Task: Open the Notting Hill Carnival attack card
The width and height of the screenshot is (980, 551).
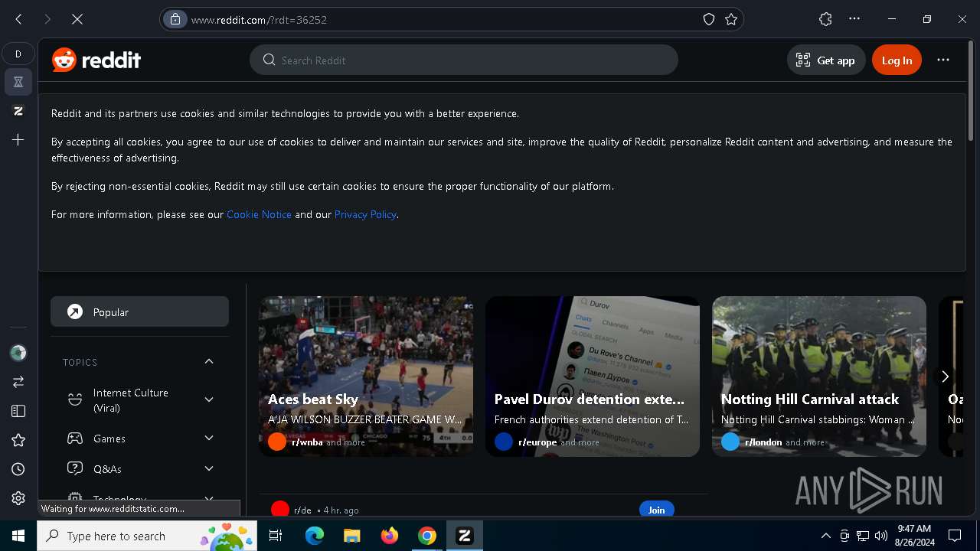Action: 819,377
